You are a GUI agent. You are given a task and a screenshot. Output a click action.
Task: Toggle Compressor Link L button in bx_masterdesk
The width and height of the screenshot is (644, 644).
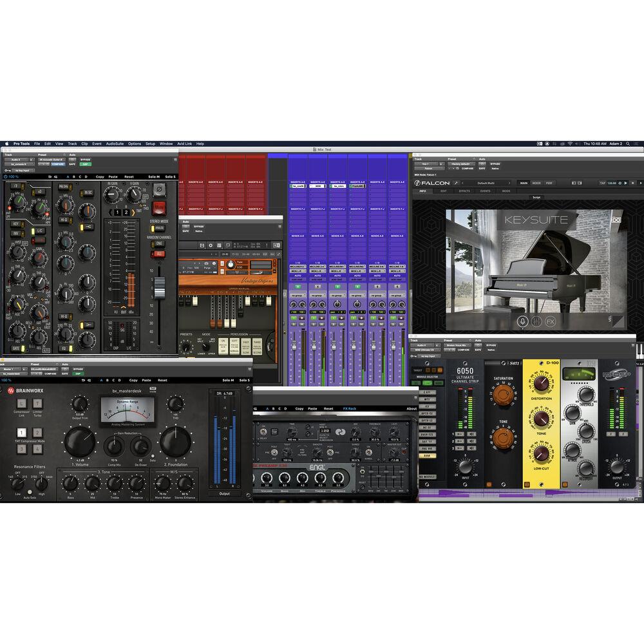(21, 403)
